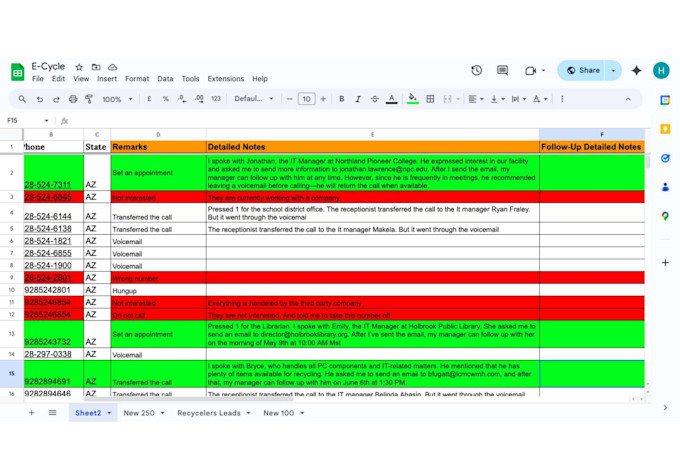
Task: Open the Tools menu
Action: [x=190, y=79]
